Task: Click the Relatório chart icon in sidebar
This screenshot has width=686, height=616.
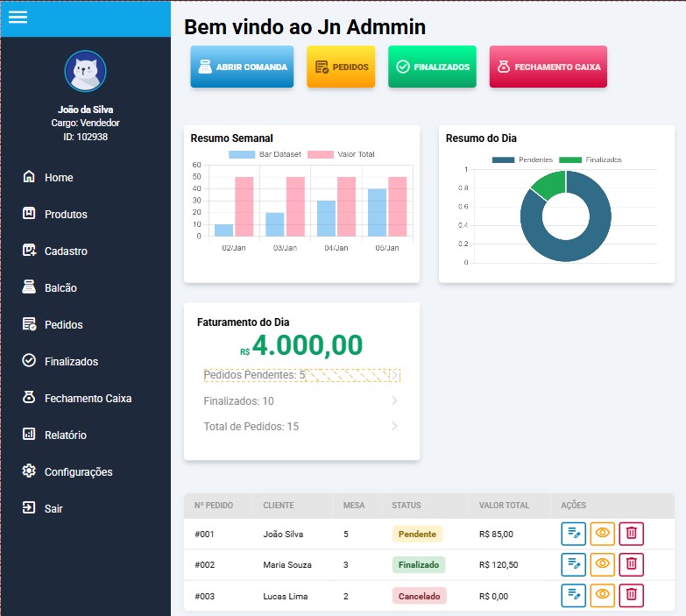Action: [x=29, y=435]
